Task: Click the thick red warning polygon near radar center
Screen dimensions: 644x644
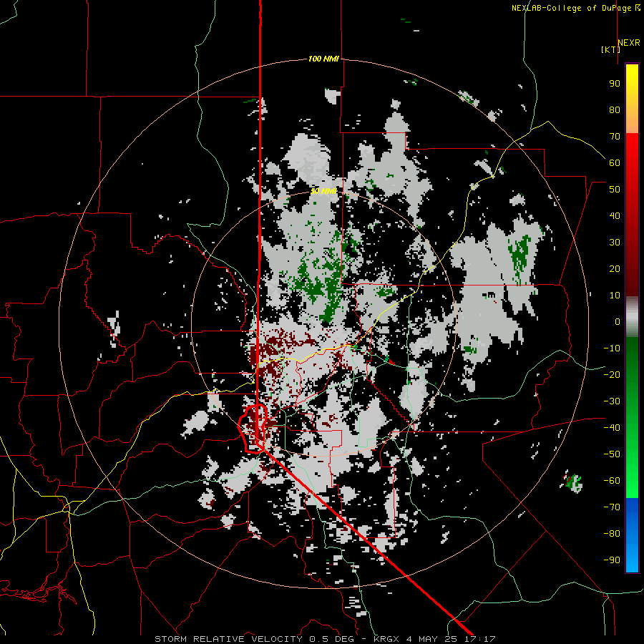Action: tap(253, 429)
